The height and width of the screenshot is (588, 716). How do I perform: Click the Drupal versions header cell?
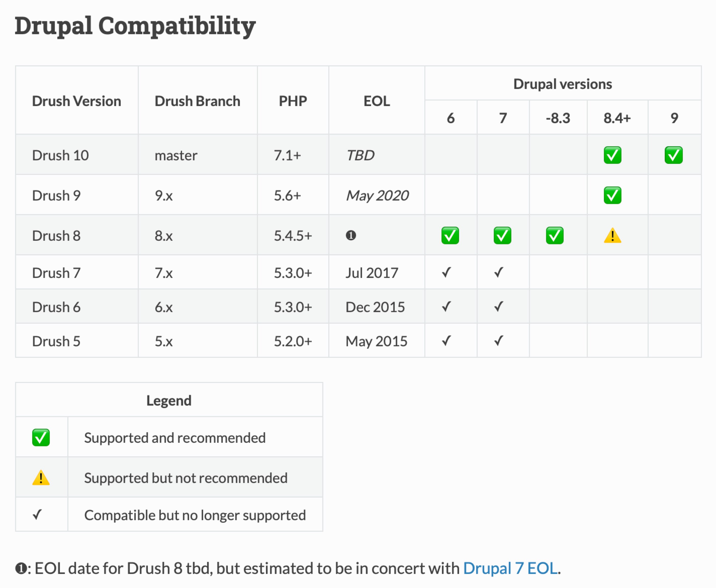pos(562,84)
